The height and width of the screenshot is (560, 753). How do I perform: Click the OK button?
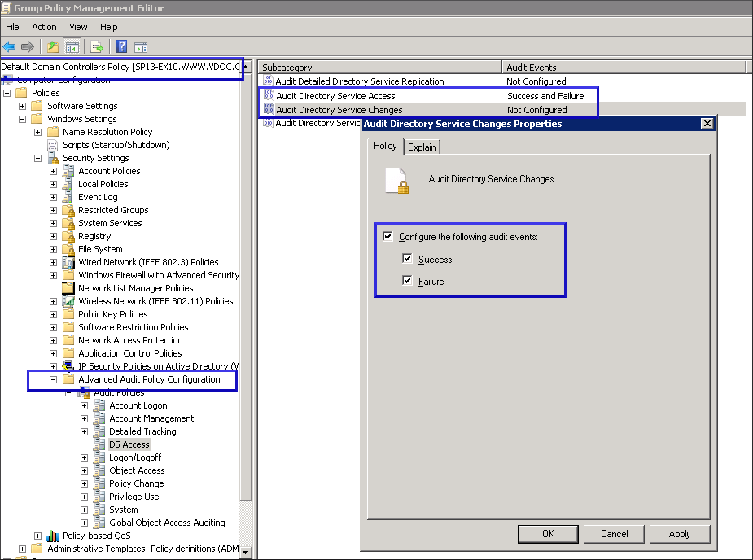[x=547, y=534]
